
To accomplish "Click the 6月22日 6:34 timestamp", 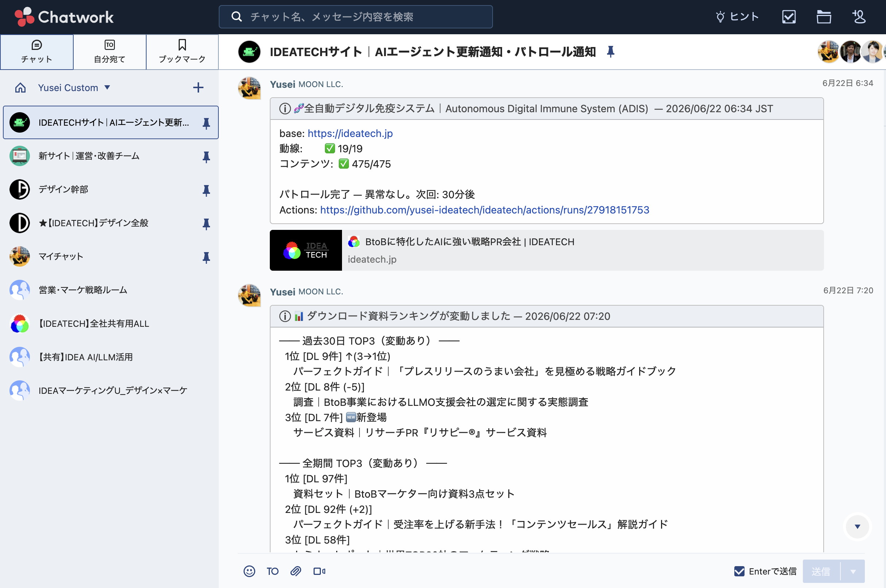I will tap(847, 83).
